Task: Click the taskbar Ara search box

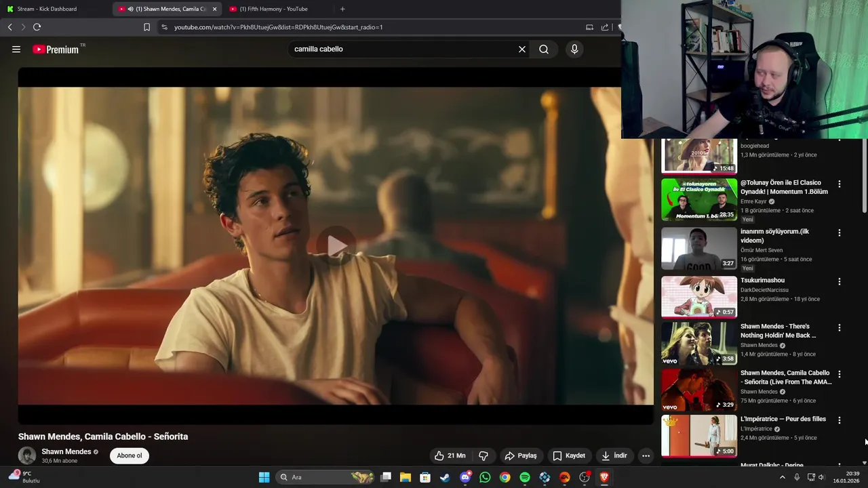Action: point(326,477)
